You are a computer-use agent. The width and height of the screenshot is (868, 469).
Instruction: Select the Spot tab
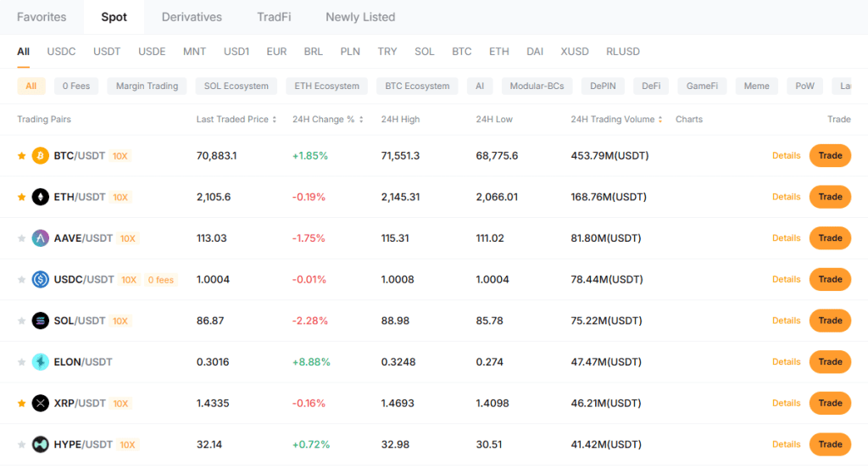pos(114,17)
